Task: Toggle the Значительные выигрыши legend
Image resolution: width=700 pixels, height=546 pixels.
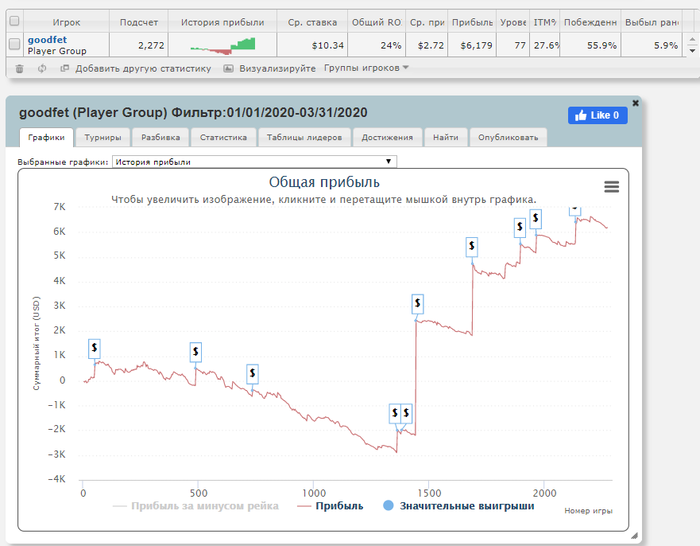Action: 458,506
